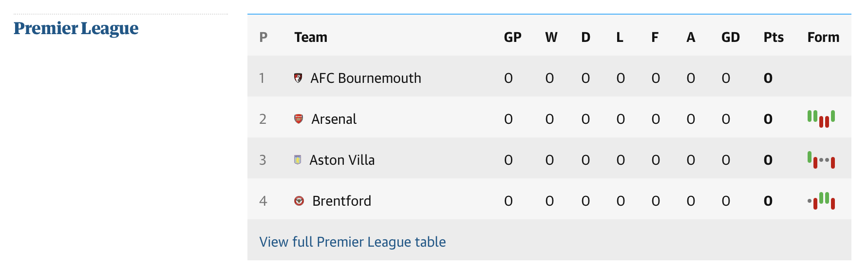
Task: Click the Form column header
Action: pyautogui.click(x=823, y=38)
